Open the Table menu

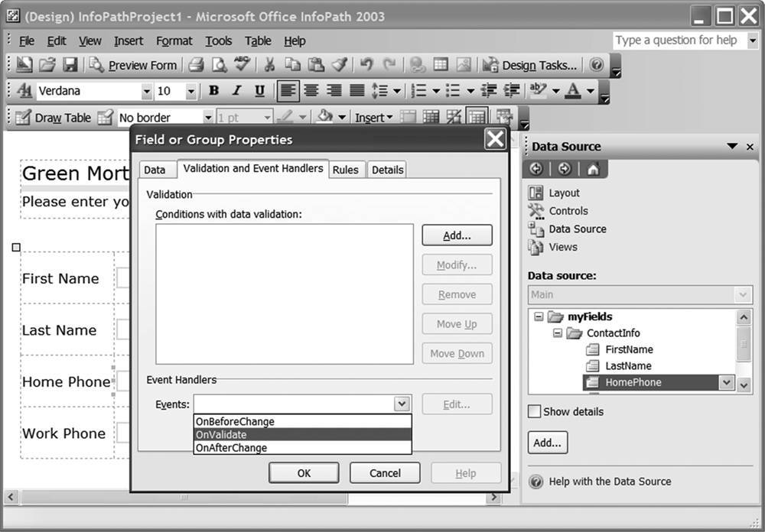(x=258, y=41)
